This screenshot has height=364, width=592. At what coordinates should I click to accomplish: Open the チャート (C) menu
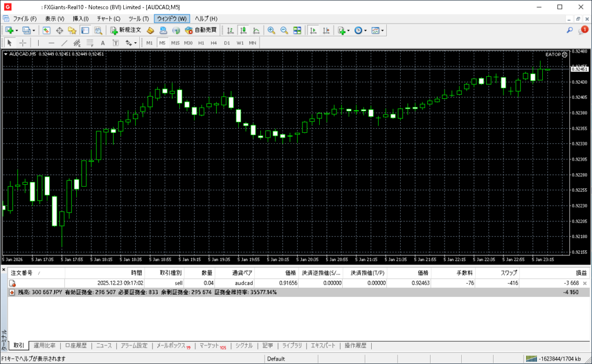coord(108,18)
